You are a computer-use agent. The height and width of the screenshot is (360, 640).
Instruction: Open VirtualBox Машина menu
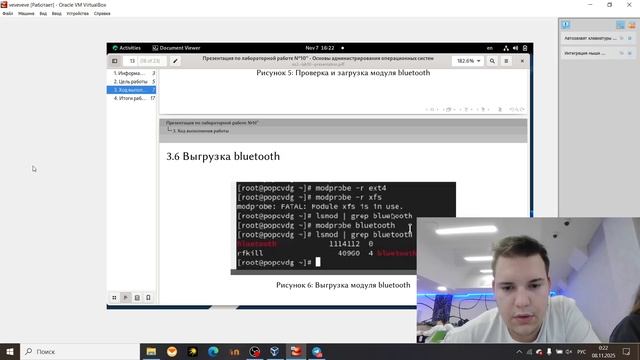[x=26, y=13]
